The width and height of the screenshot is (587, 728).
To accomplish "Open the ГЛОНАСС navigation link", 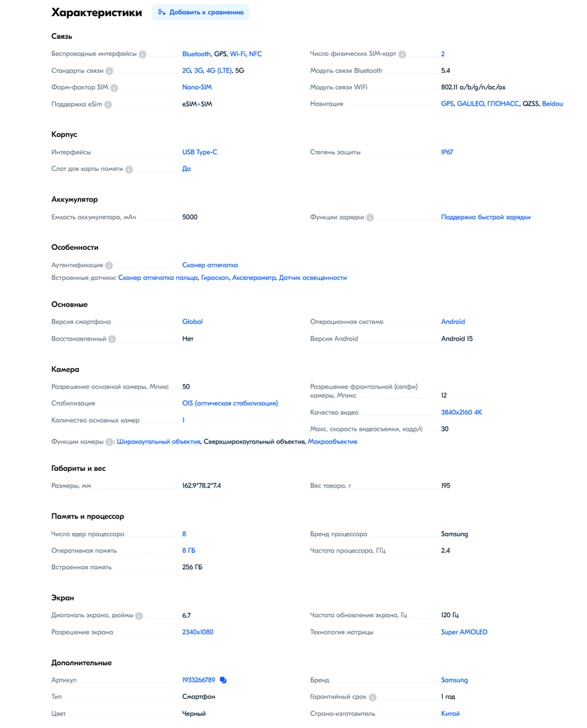I will coord(503,104).
